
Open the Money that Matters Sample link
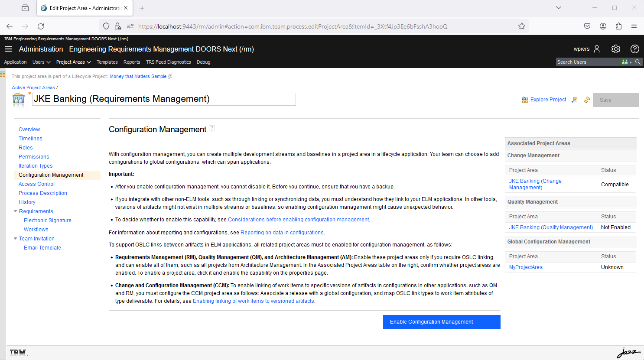[x=138, y=77]
